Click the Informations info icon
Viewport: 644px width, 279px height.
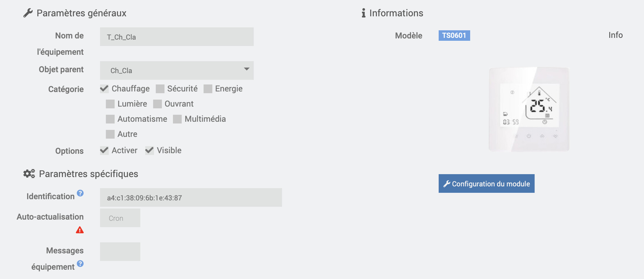[x=363, y=13]
